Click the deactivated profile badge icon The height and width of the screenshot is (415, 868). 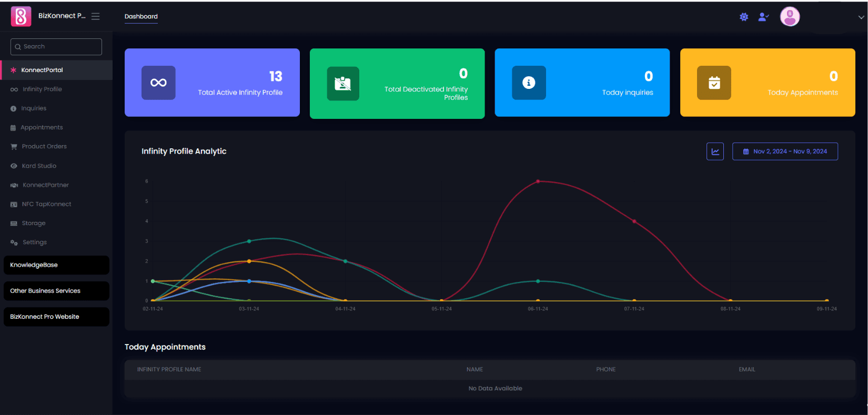click(343, 84)
